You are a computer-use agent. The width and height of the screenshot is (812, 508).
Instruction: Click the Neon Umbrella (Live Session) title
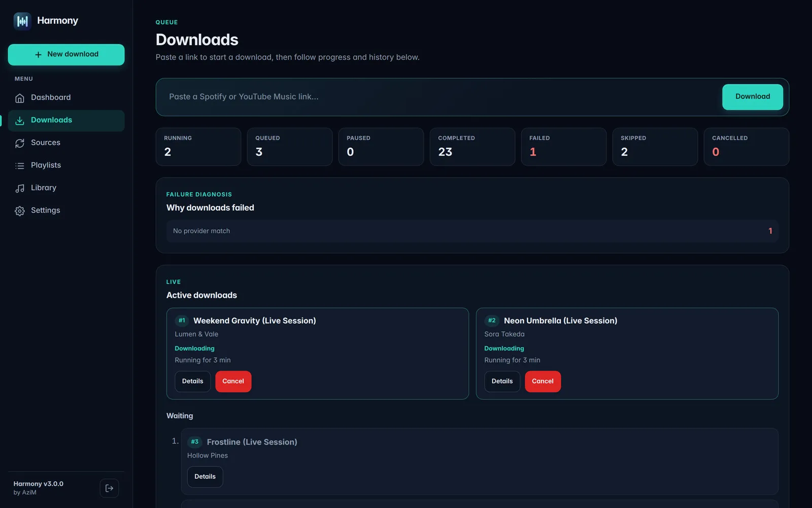[560, 321]
